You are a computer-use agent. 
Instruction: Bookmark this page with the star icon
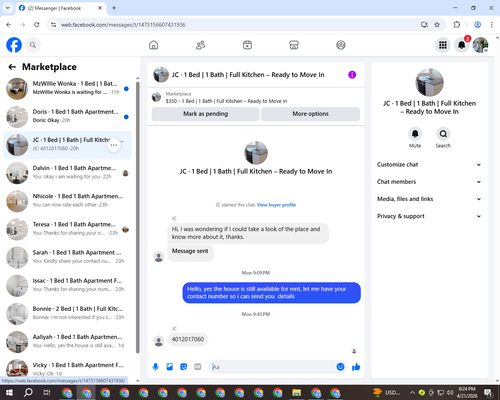click(x=437, y=25)
